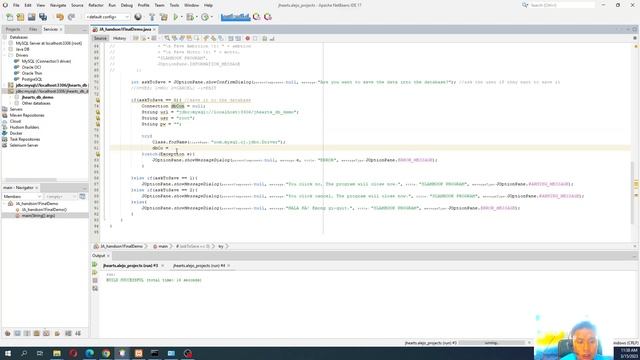The width and height of the screenshot is (640, 360).
Task: Open the default config dropdown
Action: [x=107, y=17]
